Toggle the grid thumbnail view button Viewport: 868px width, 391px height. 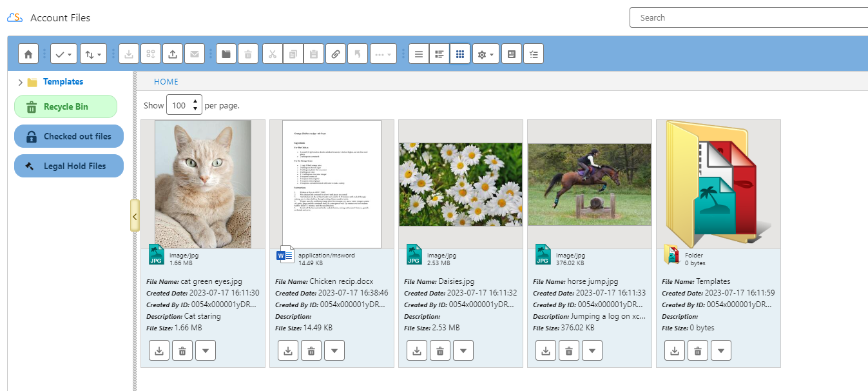pos(459,54)
